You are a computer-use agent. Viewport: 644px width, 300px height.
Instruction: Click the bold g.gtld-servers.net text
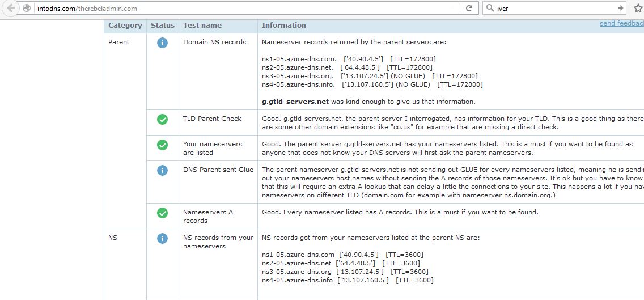pyautogui.click(x=295, y=102)
